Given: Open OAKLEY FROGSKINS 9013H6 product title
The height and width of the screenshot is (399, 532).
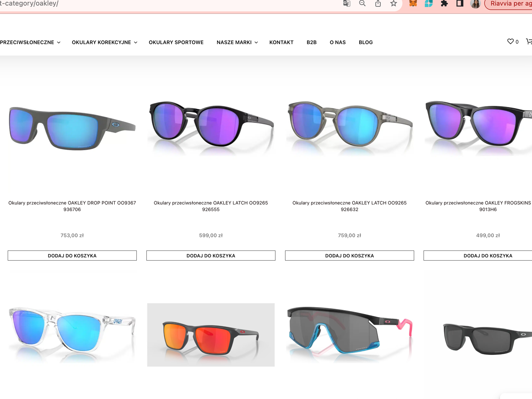Looking at the screenshot, I should 479,206.
